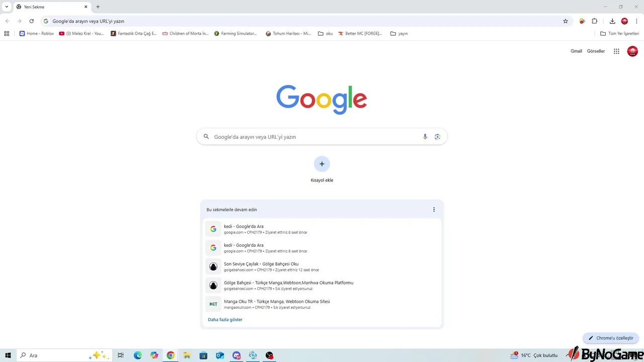Click 'Chrome'u özelleştir' button

(611, 338)
